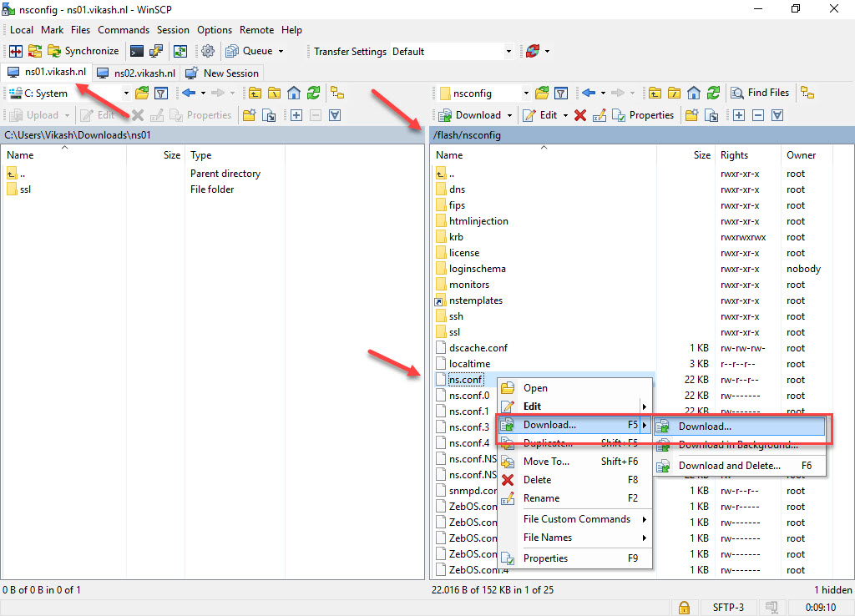Click the Compare Directories icon in the main toolbar

pos(16,51)
